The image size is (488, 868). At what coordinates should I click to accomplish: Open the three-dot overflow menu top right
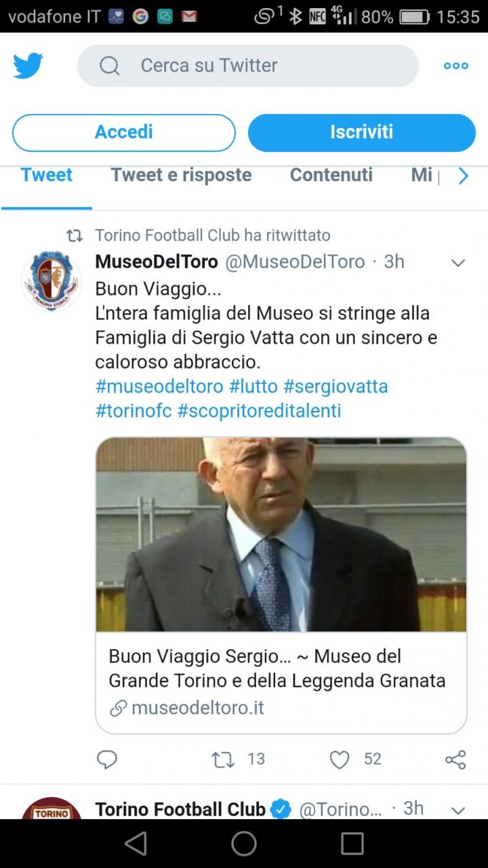(455, 65)
